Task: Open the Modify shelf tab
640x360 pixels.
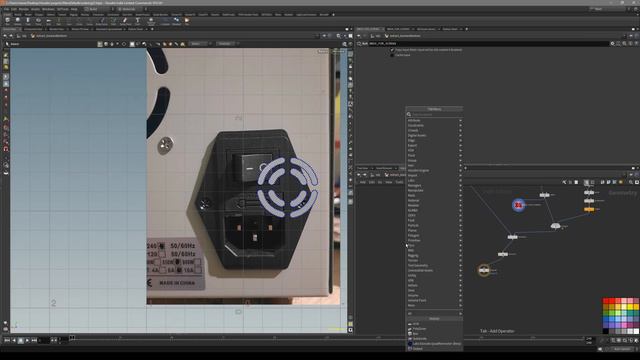Action: [x=18, y=14]
